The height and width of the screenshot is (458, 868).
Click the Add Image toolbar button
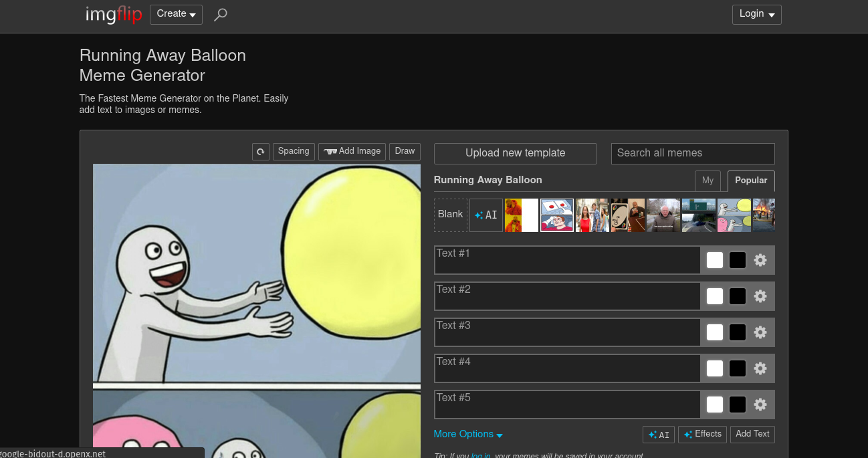pos(352,151)
